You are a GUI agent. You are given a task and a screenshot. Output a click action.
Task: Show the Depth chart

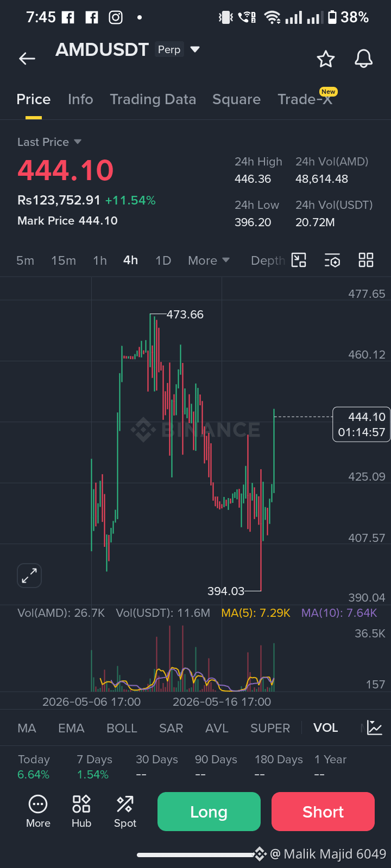pos(268,260)
